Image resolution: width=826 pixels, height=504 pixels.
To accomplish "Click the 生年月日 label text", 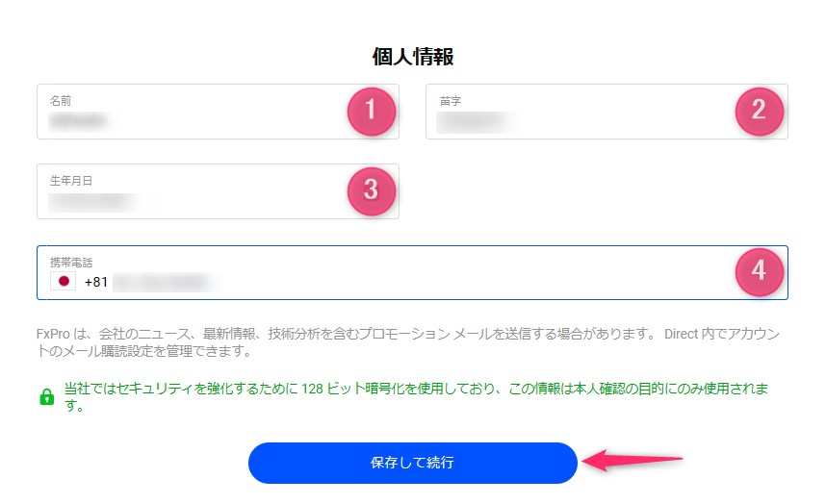I will 71,180.
